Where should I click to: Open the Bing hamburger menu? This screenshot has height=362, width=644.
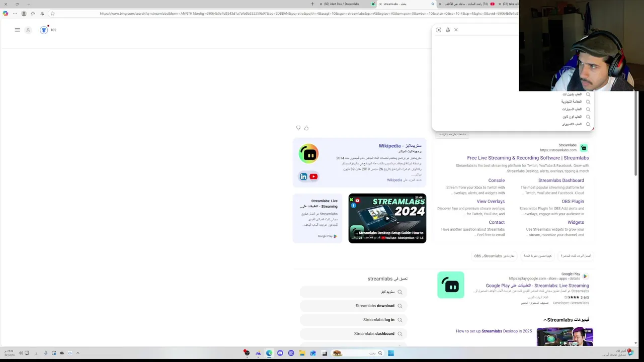click(x=17, y=30)
